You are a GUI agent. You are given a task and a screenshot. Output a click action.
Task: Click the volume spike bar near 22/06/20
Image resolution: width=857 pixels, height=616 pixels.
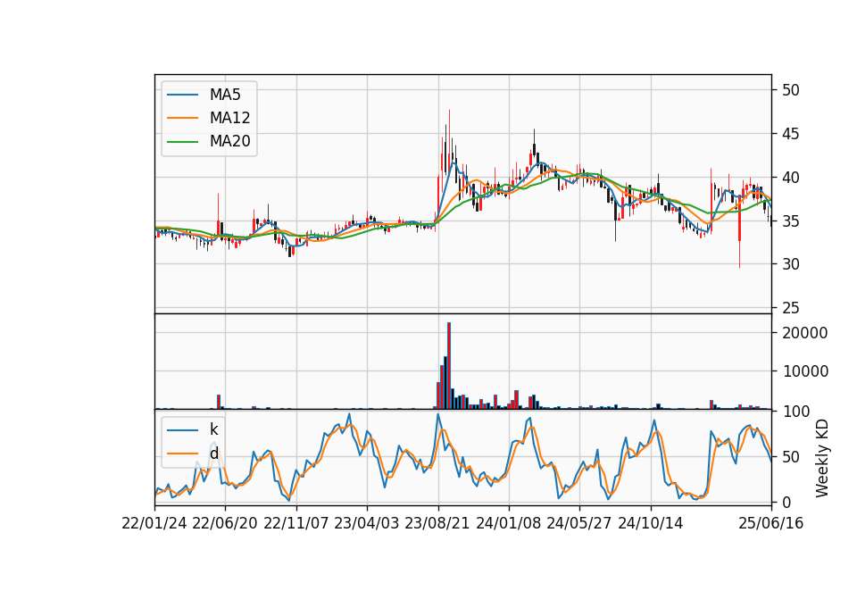click(x=219, y=402)
